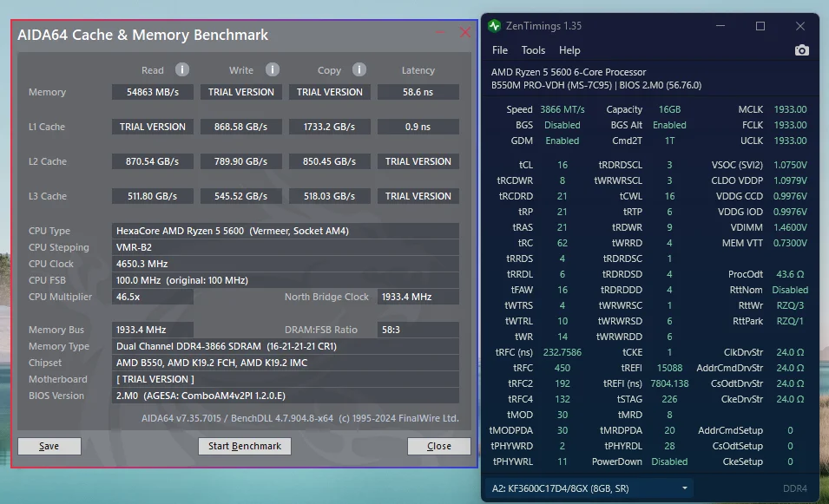Open the File menu in ZenTimings
This screenshot has height=504, width=829.
click(500, 50)
